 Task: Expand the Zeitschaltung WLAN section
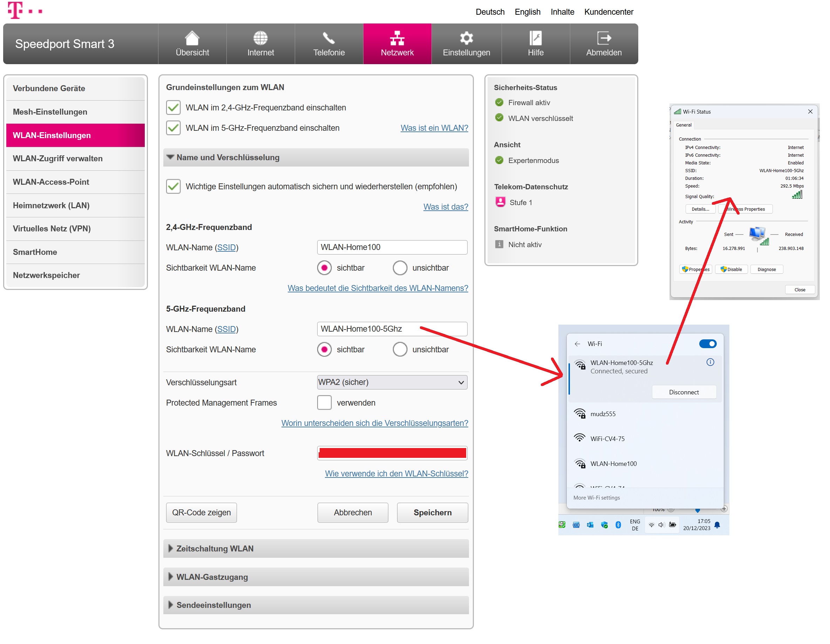click(215, 549)
